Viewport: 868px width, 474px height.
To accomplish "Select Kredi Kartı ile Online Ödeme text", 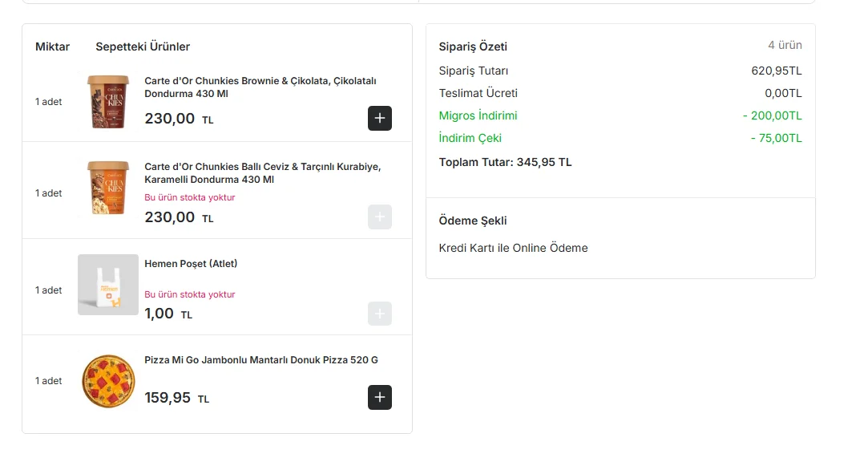I will 513,248.
